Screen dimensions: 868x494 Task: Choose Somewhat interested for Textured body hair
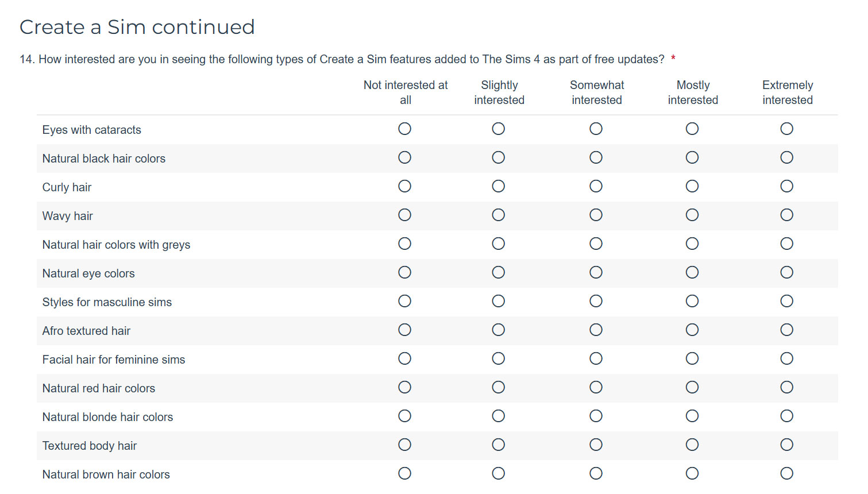[596, 445]
